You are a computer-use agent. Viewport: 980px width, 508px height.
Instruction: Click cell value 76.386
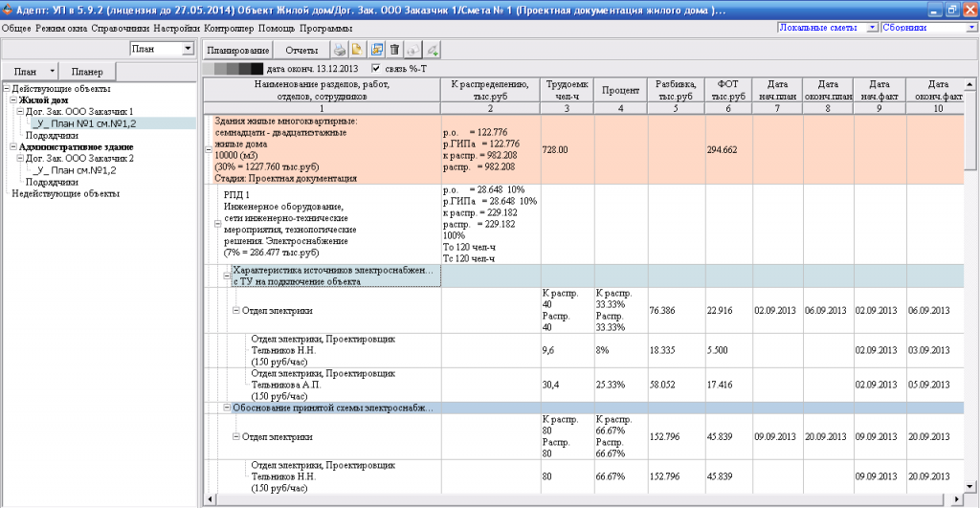click(662, 310)
